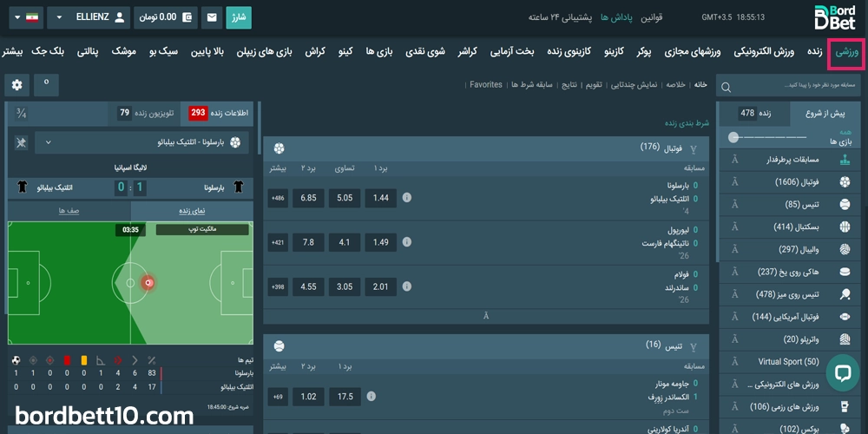
Task: Open the قوانین rules link
Action: pyautogui.click(x=652, y=17)
